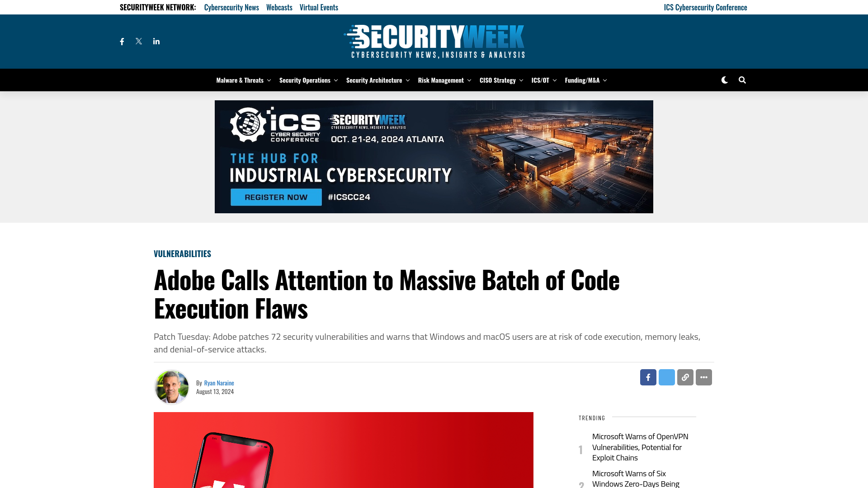Click the LinkedIn social icon
This screenshot has width=868, height=488.
coord(156,41)
